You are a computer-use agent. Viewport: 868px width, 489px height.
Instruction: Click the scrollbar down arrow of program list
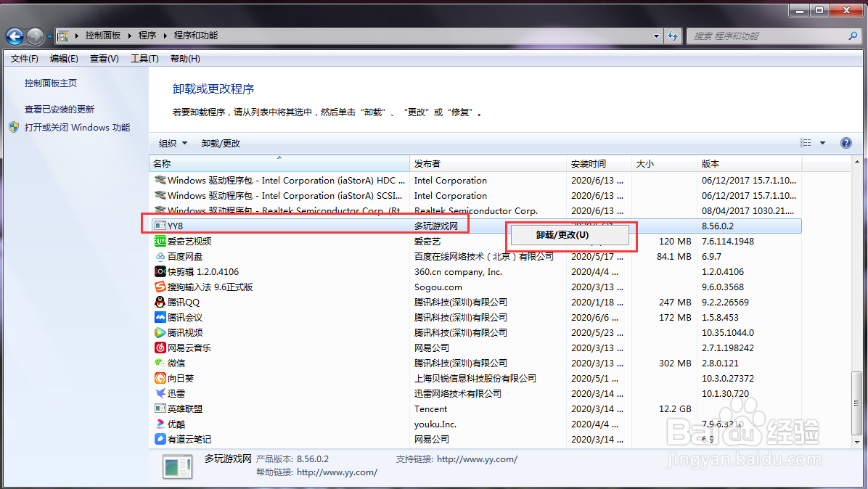pyautogui.click(x=857, y=442)
